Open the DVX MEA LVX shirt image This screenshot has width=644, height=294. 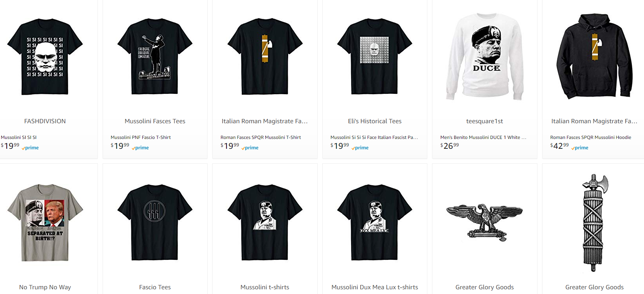point(375,223)
